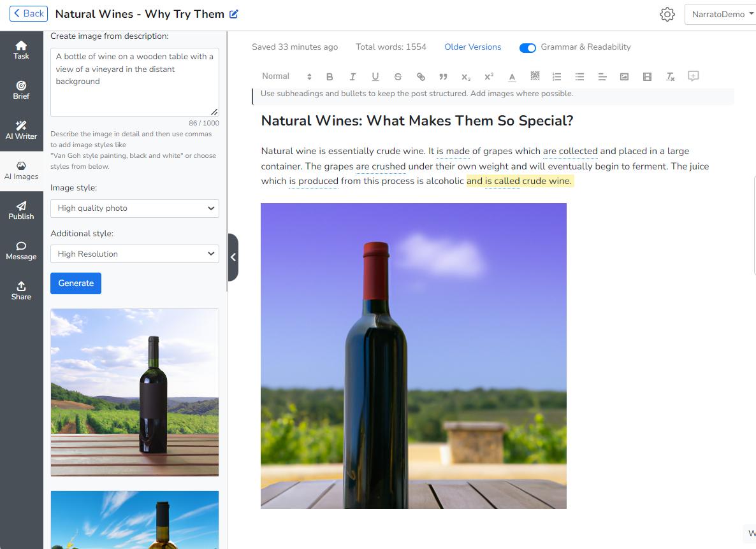
Task: Open the Share sidebar section
Action: click(x=21, y=291)
